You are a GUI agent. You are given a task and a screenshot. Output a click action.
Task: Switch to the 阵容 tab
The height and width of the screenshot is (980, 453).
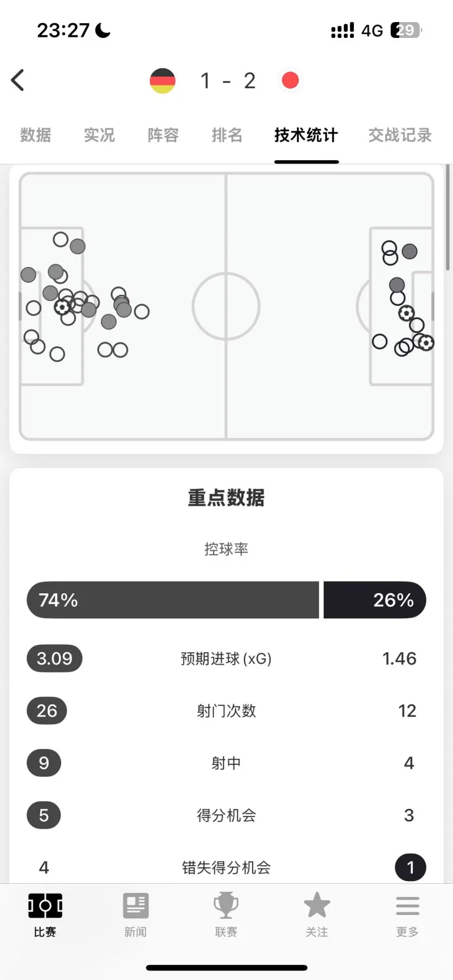163,135
